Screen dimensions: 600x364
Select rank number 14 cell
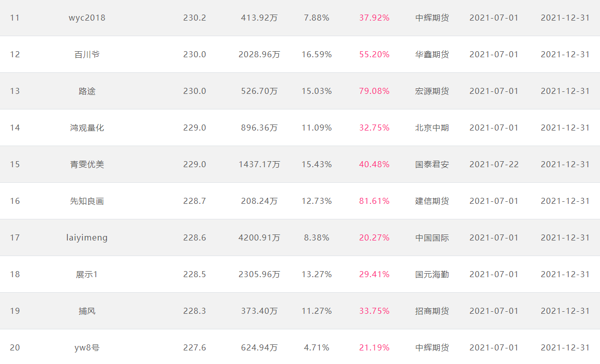[x=15, y=128]
